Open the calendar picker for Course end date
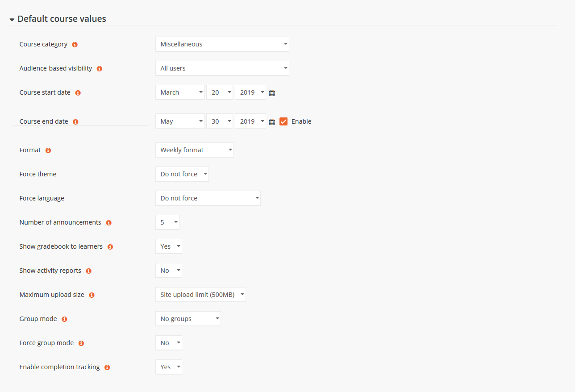 (x=272, y=121)
